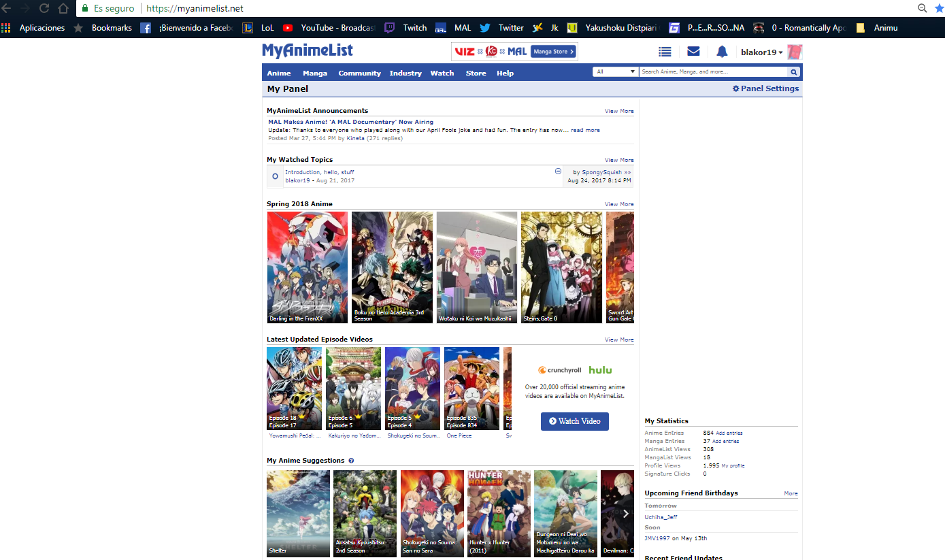Open Kakuriyo no Yadomeshi episode thumbnail
Image resolution: width=945 pixels, height=560 pixels.
(353, 389)
